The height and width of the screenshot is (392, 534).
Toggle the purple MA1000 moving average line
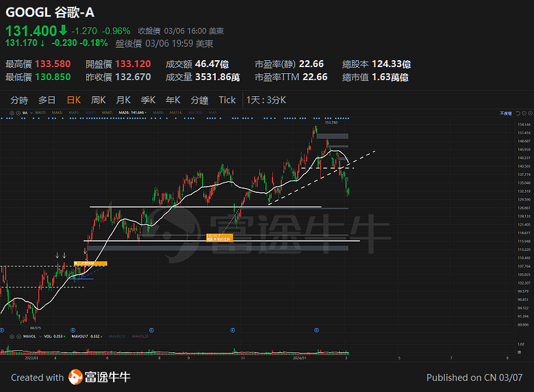coord(196,113)
